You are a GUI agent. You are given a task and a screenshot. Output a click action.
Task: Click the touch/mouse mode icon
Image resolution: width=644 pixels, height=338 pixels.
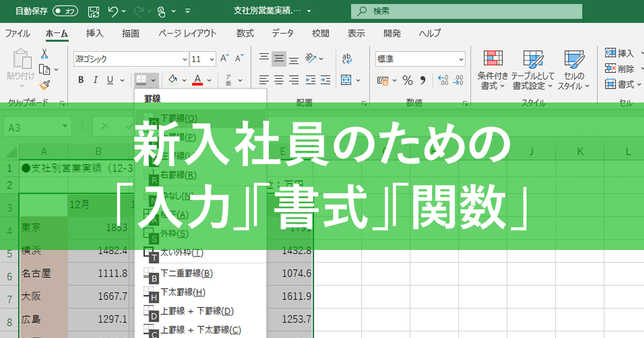click(x=162, y=10)
